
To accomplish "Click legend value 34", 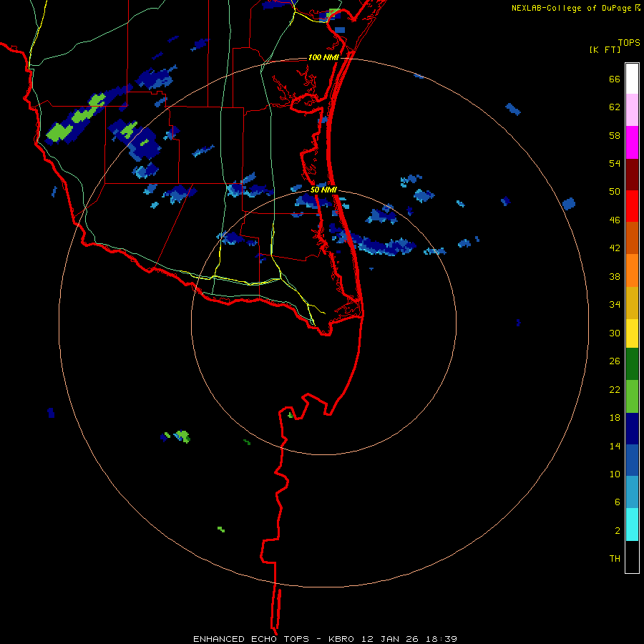I will (x=615, y=305).
